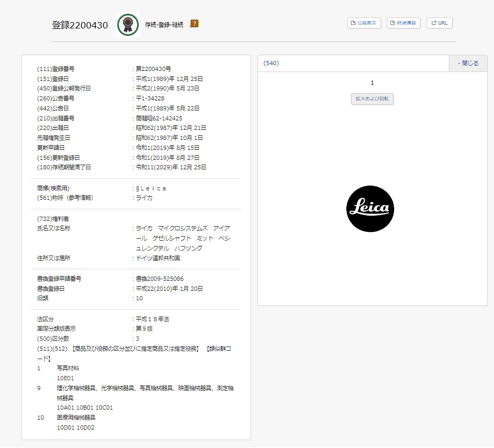Click the (732)権利者 section label

point(53,219)
